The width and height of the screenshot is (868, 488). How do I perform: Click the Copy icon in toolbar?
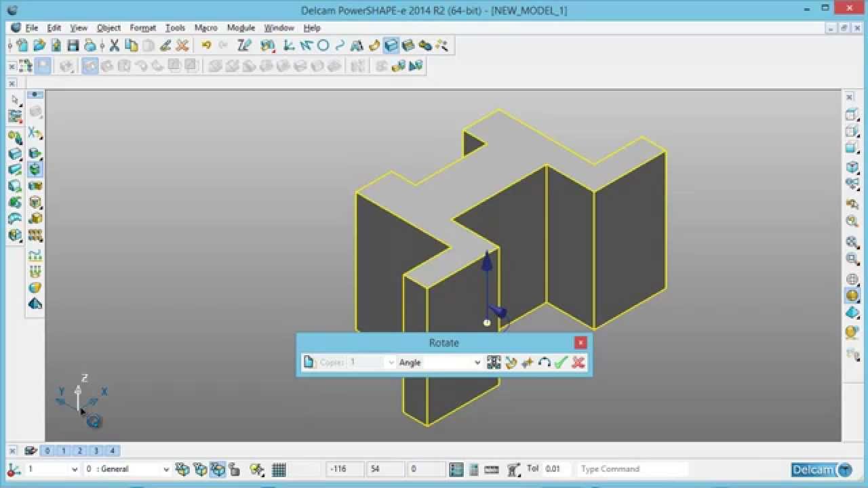pyautogui.click(x=131, y=45)
